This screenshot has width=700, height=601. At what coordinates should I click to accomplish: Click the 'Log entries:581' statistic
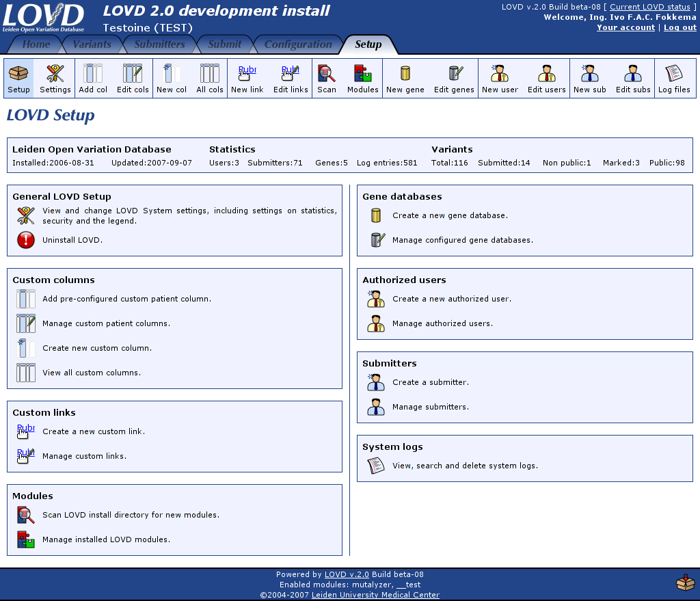click(x=387, y=163)
